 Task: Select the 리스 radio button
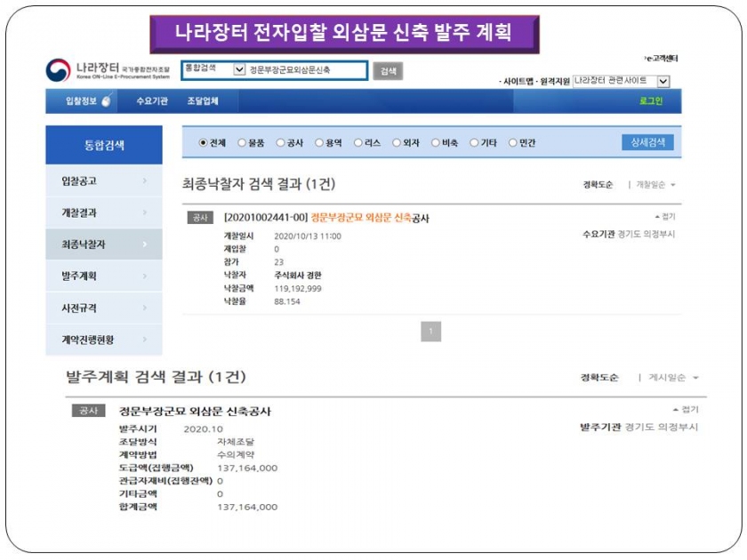[x=358, y=142]
